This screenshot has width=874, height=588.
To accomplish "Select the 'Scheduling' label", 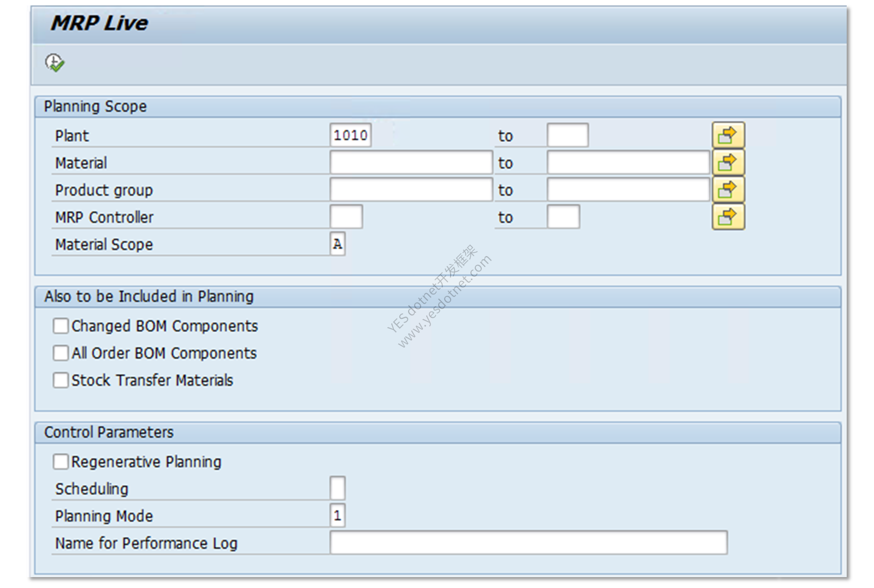I will pyautogui.click(x=92, y=489).
